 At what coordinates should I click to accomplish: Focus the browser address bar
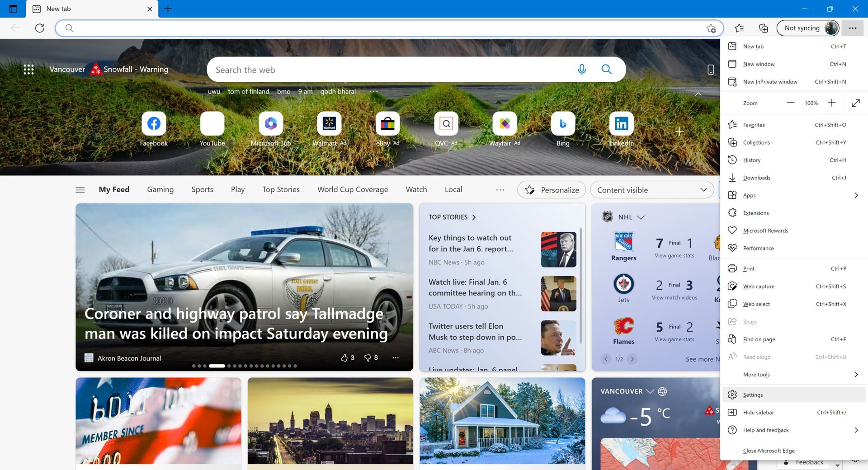389,28
